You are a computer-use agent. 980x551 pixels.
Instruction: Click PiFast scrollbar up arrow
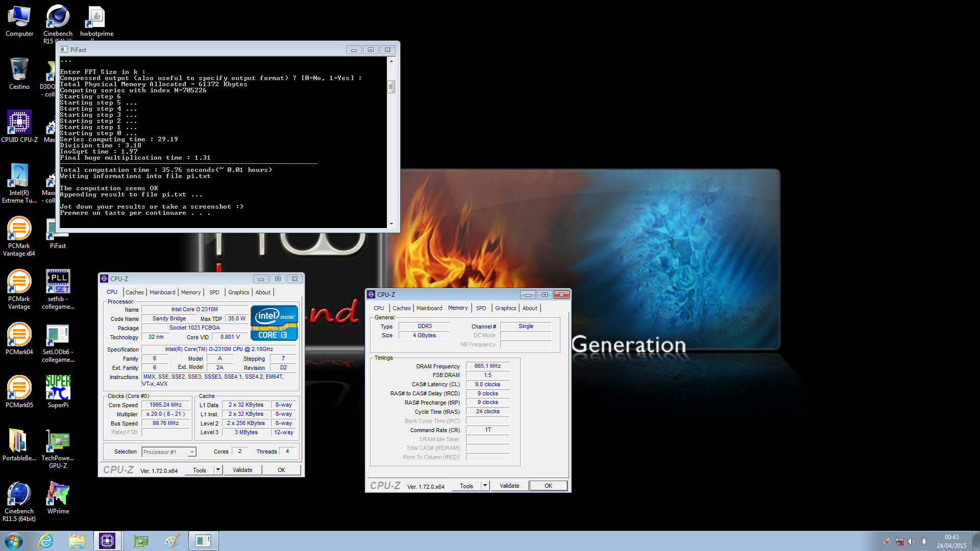391,61
